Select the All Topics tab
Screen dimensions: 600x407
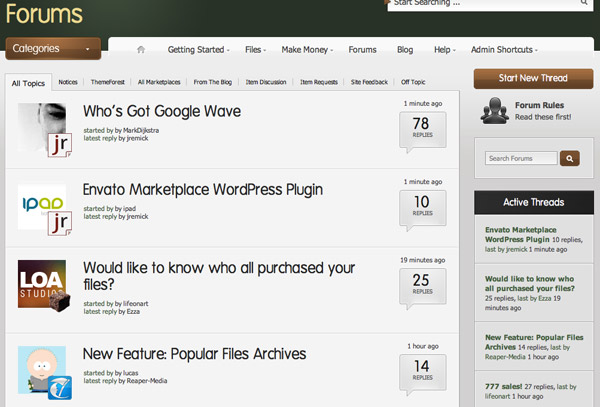(28, 83)
